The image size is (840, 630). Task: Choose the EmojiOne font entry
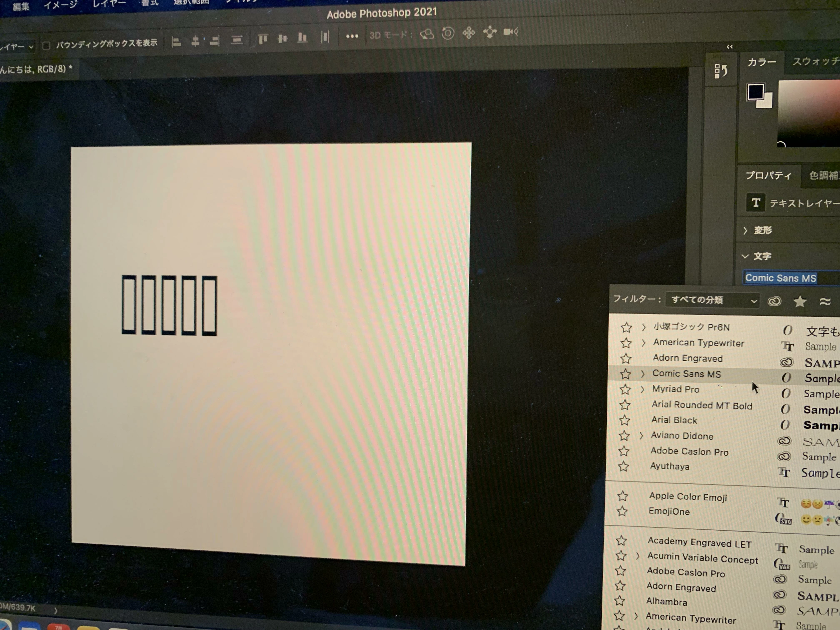pyautogui.click(x=669, y=511)
